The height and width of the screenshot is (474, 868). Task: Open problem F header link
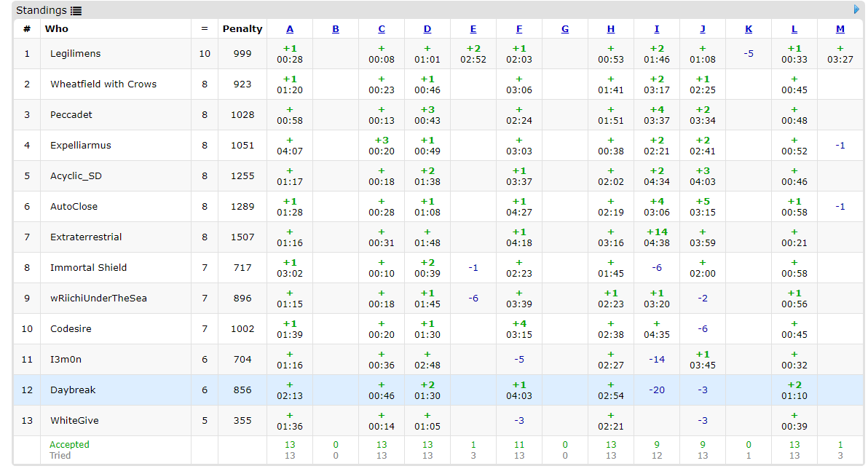(x=519, y=29)
